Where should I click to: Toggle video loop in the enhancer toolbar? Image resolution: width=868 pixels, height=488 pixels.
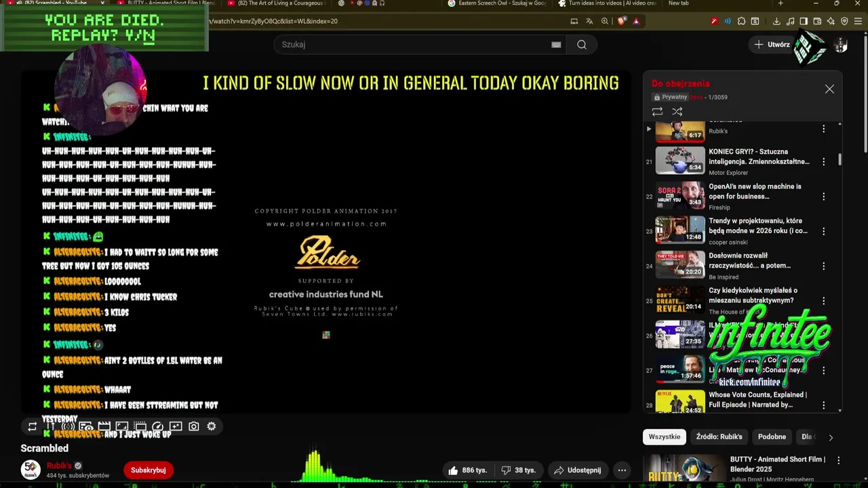click(x=33, y=426)
